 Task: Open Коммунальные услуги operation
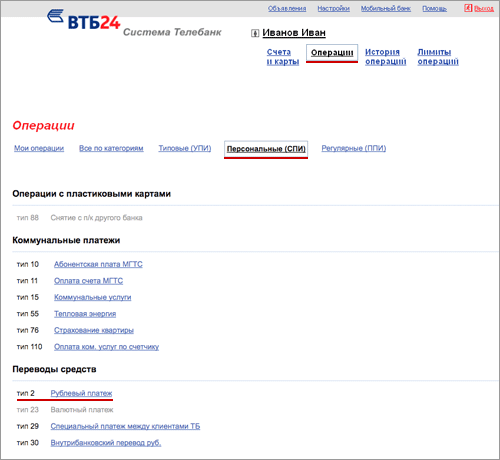pos(93,297)
